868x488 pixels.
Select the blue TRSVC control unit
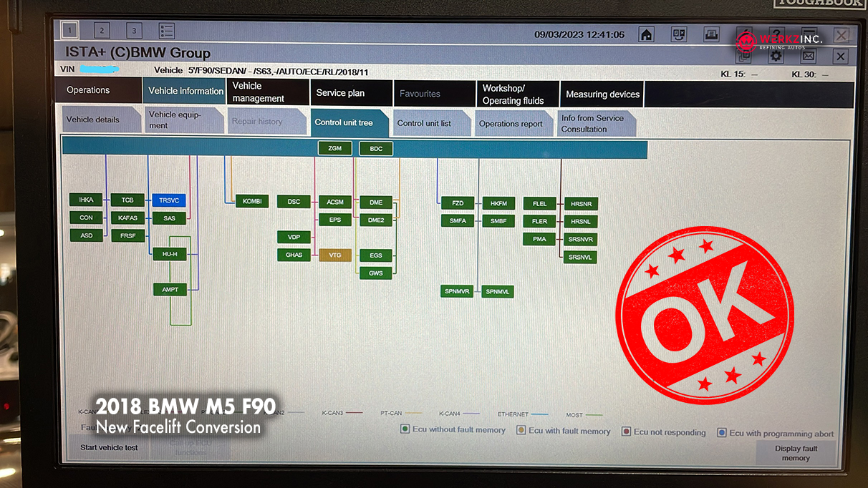(169, 200)
